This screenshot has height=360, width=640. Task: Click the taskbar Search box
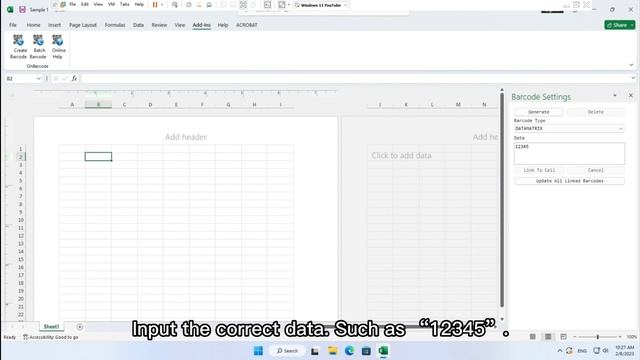(x=287, y=351)
